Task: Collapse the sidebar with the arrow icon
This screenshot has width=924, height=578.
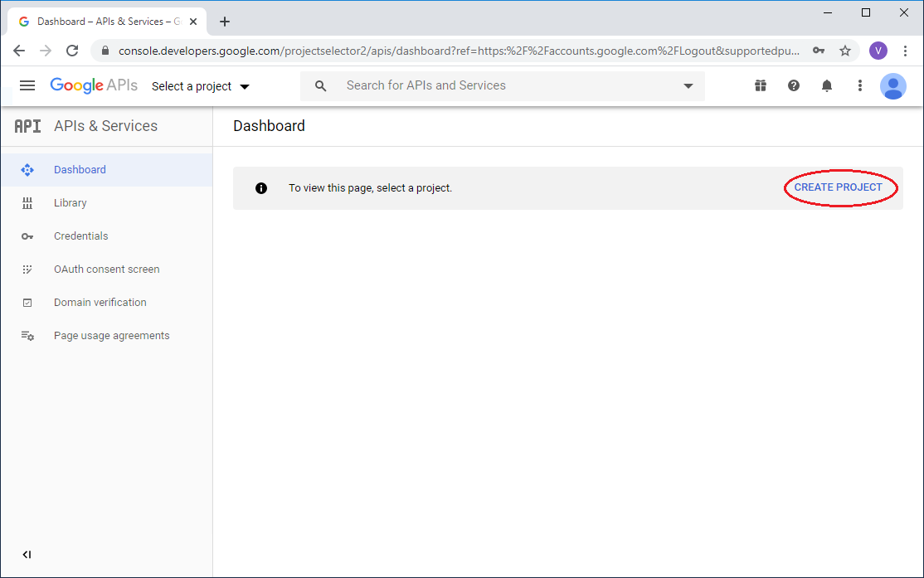Action: point(27,555)
